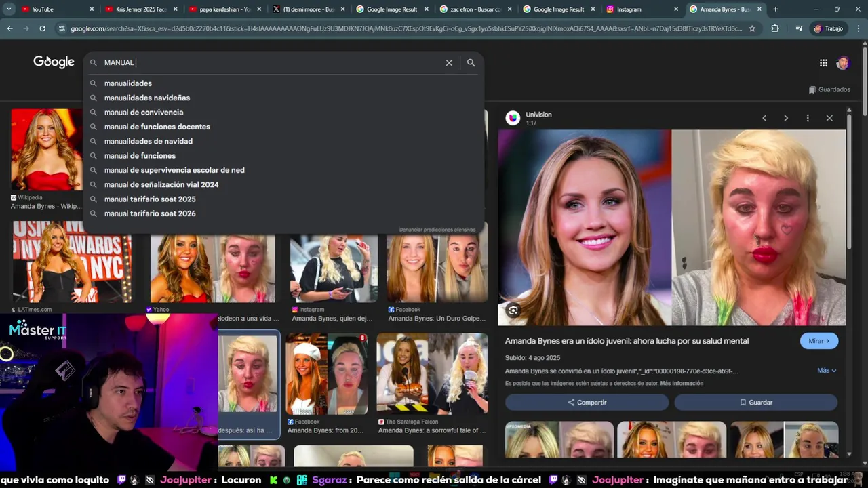Image resolution: width=868 pixels, height=488 pixels.
Task: Show previous image in the preview panel
Action: [x=764, y=118]
